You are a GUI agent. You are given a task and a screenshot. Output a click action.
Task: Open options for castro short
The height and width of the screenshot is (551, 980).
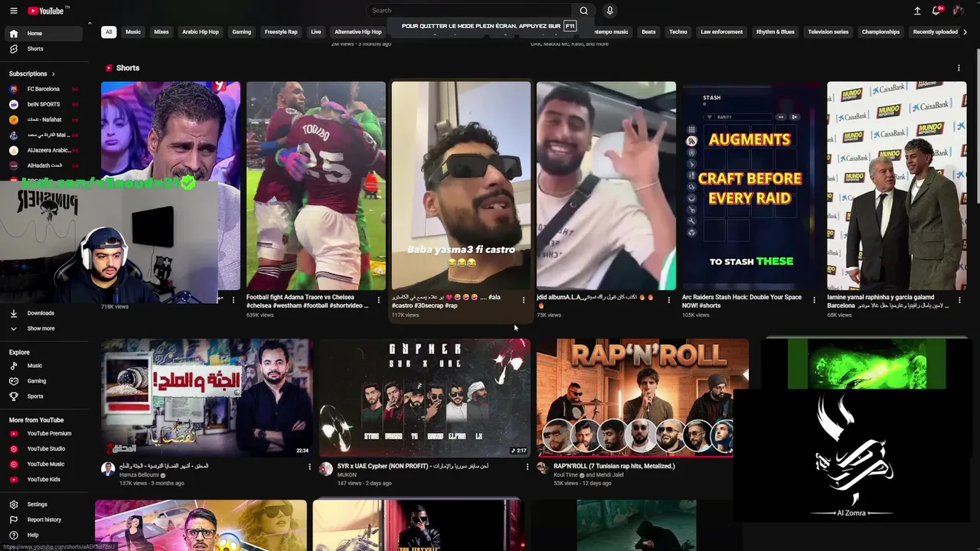[x=524, y=300]
